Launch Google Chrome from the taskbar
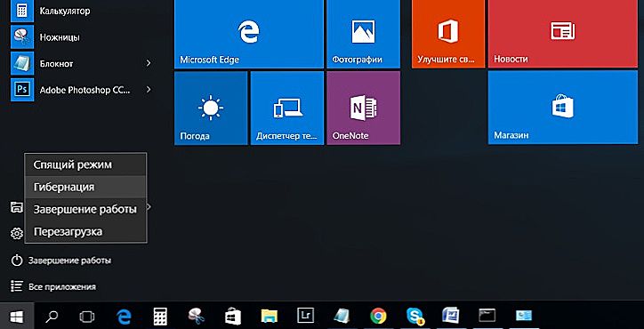 (x=378, y=317)
